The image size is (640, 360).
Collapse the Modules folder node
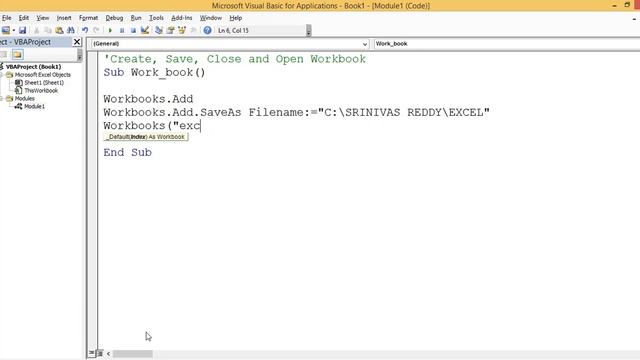click(2, 98)
